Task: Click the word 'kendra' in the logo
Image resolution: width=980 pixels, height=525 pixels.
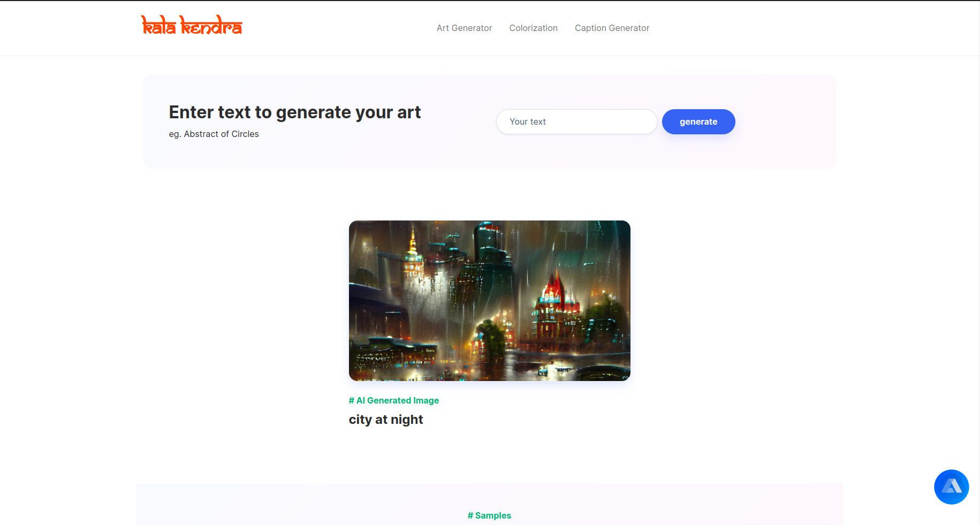Action: (x=211, y=25)
